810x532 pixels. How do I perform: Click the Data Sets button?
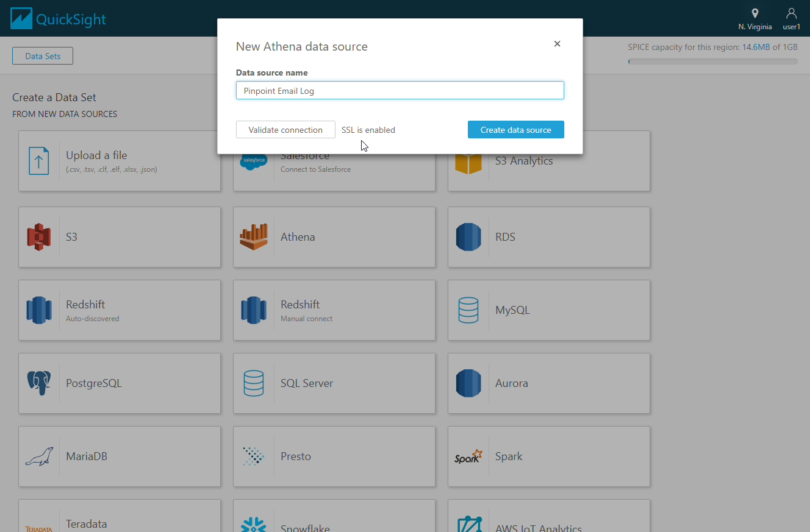[x=43, y=56]
